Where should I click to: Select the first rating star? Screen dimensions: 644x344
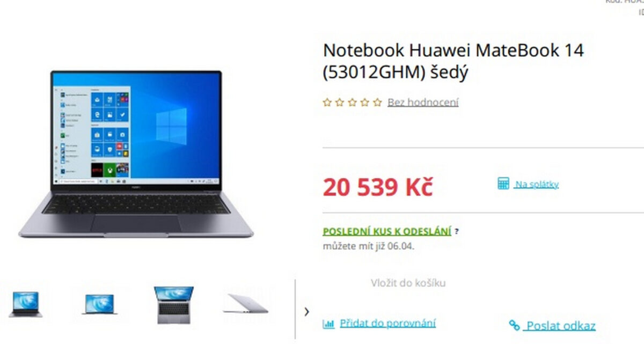click(x=327, y=102)
